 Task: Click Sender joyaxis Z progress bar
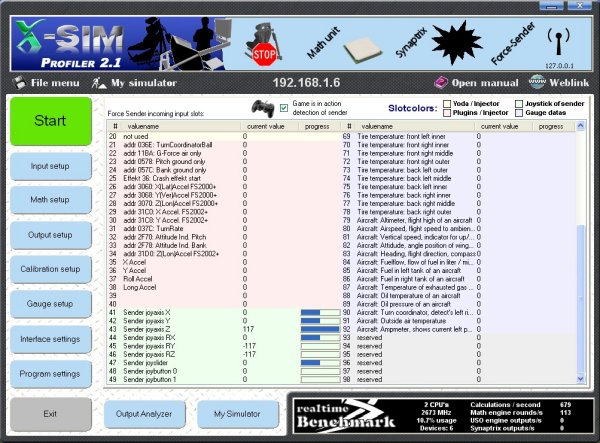point(320,329)
